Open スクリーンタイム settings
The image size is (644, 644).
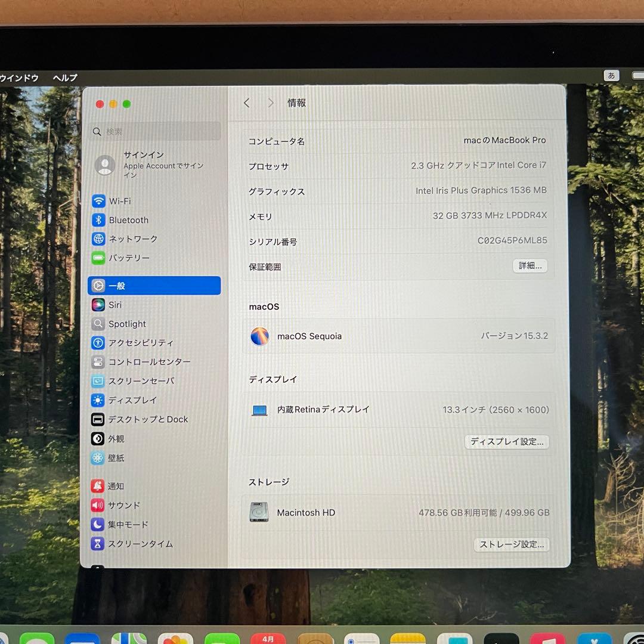pos(141,544)
